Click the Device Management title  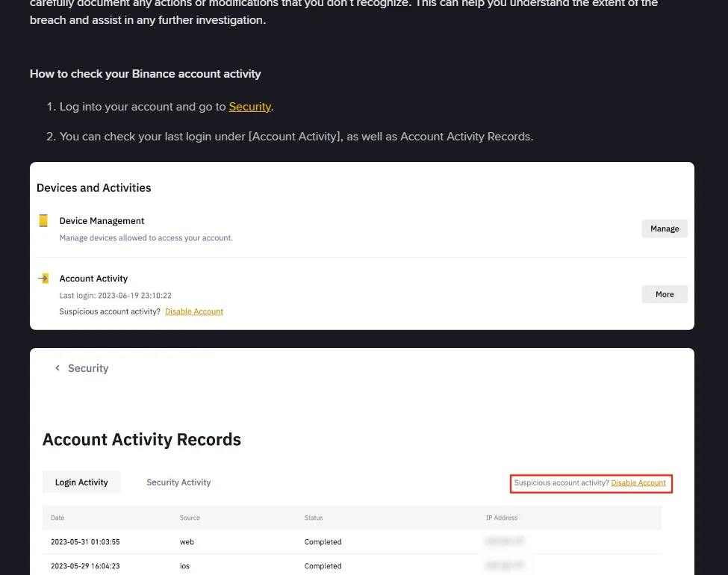[102, 221]
